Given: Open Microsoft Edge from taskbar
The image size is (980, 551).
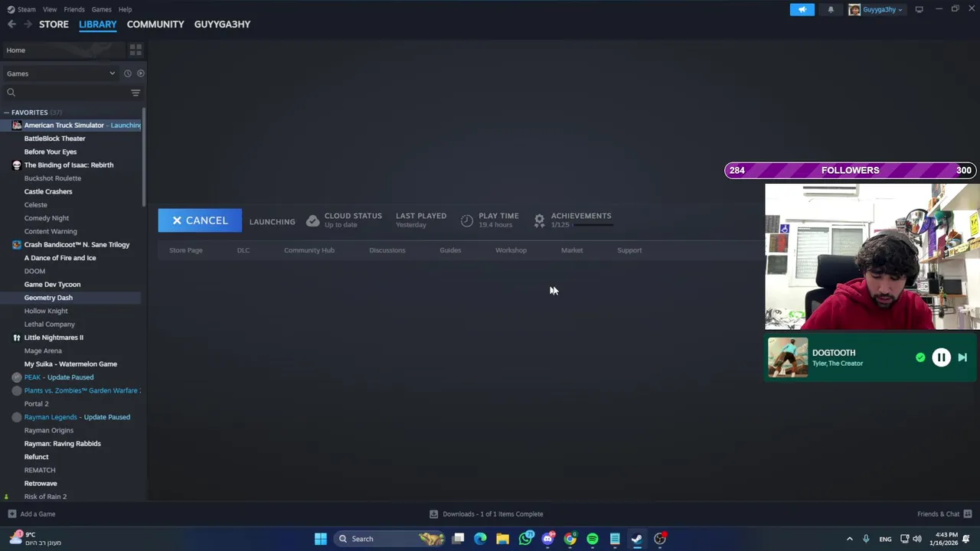Looking at the screenshot, I should [480, 539].
